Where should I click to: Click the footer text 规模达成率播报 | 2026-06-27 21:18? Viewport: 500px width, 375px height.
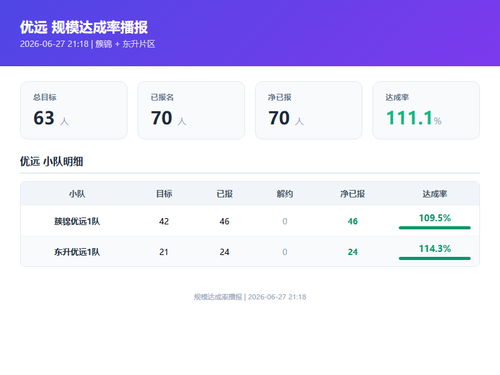click(x=250, y=297)
